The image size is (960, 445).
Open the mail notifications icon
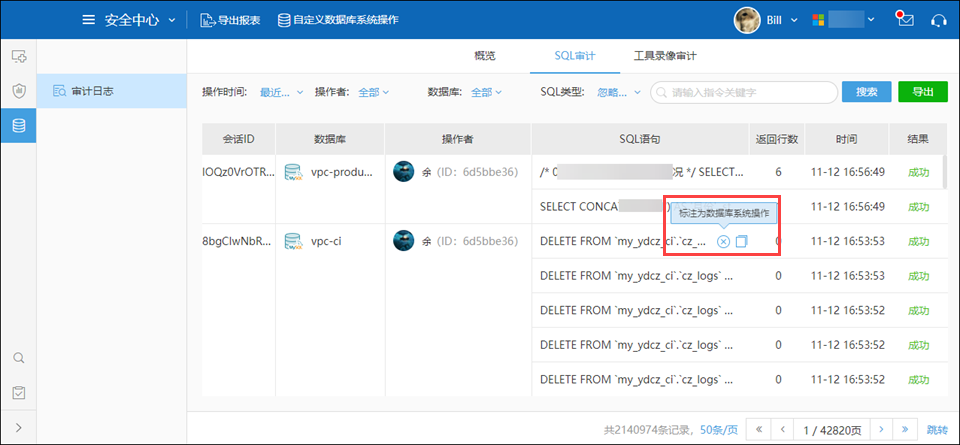click(905, 19)
